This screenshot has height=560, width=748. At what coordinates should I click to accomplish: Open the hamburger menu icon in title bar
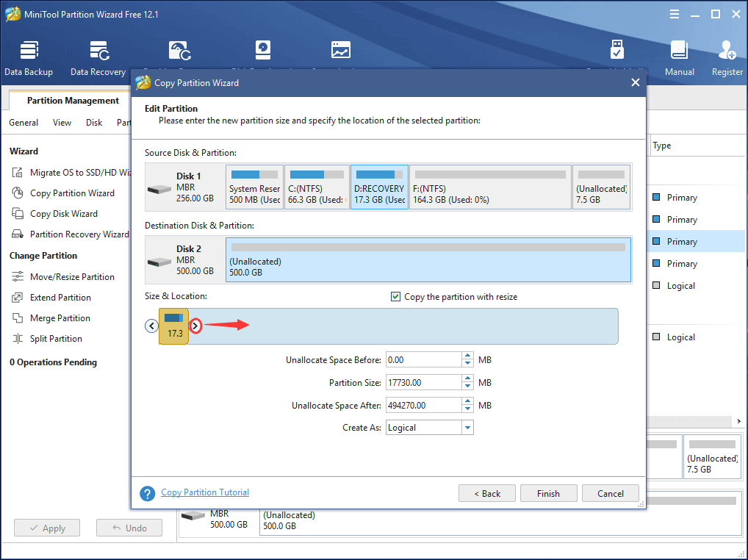674,14
